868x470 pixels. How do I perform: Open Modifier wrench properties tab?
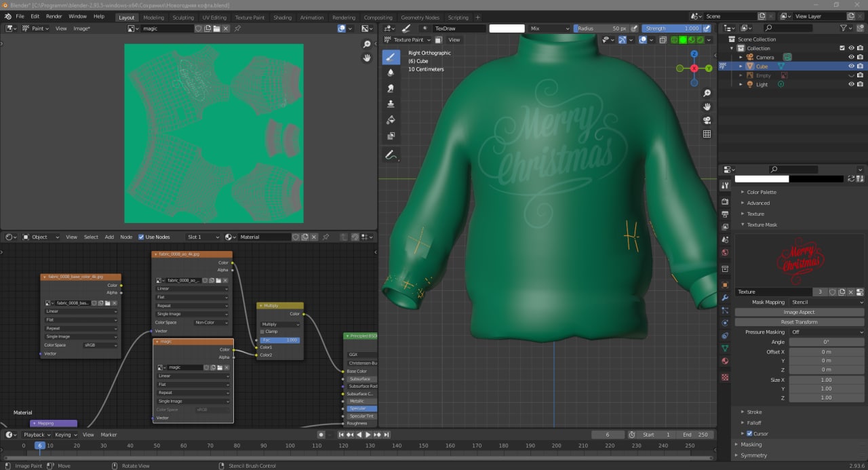725,298
